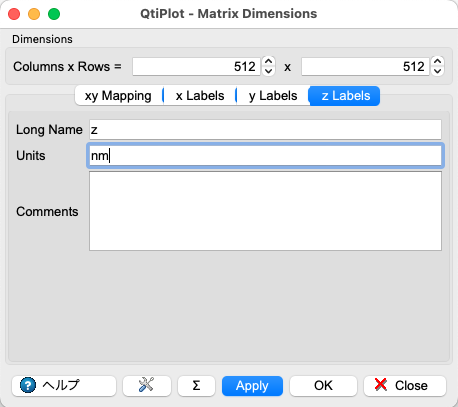Select the y Labels tab
This screenshot has height=407, width=458.
(x=273, y=96)
